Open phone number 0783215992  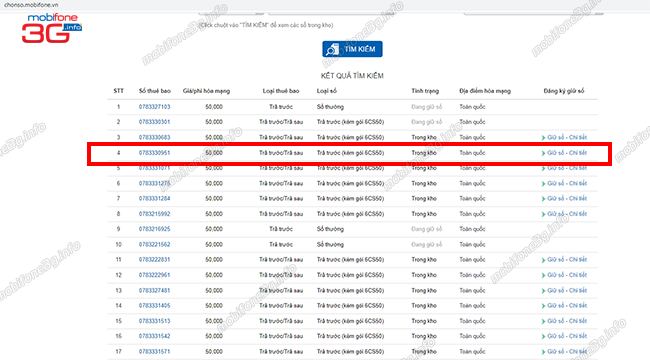(x=154, y=214)
